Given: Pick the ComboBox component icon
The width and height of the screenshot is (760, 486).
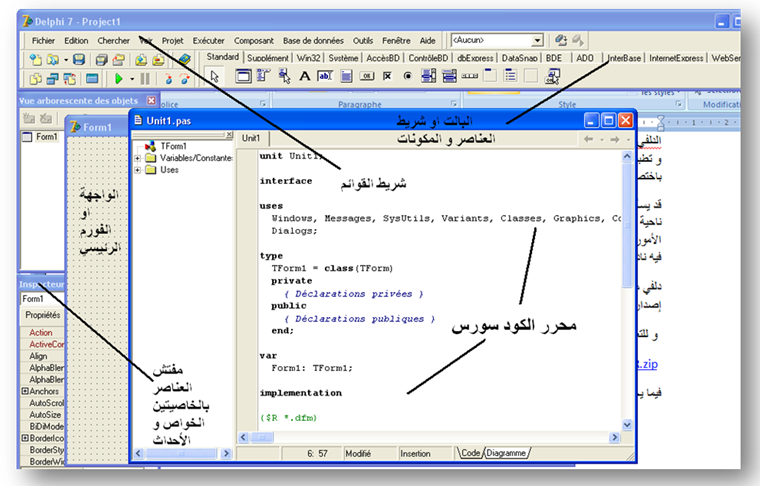Looking at the screenshot, I should click(x=449, y=76).
